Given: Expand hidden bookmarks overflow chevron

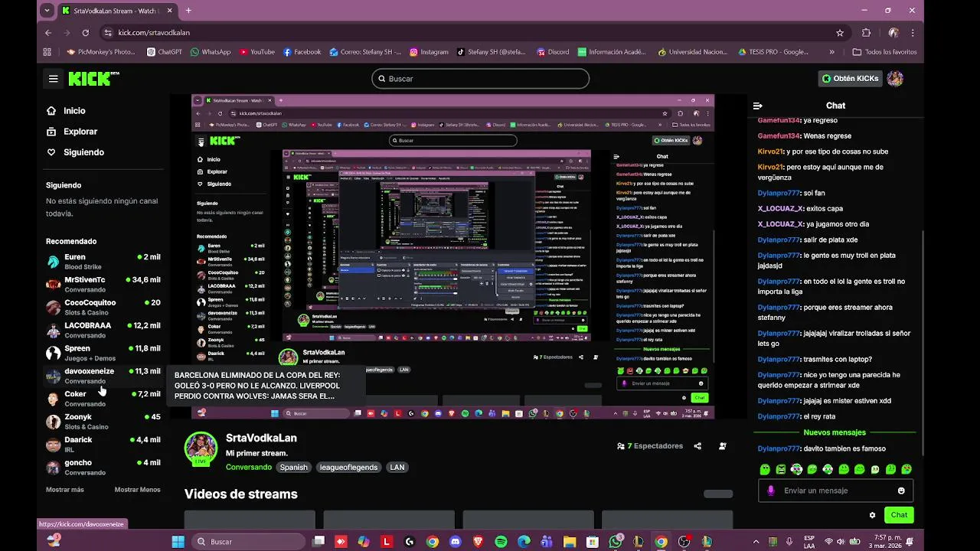Looking at the screenshot, I should (x=832, y=52).
